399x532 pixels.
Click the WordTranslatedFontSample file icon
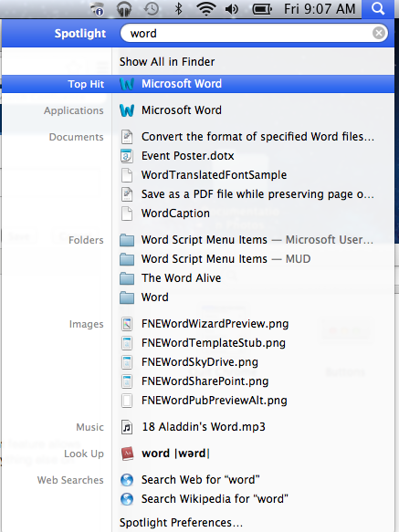click(127, 175)
